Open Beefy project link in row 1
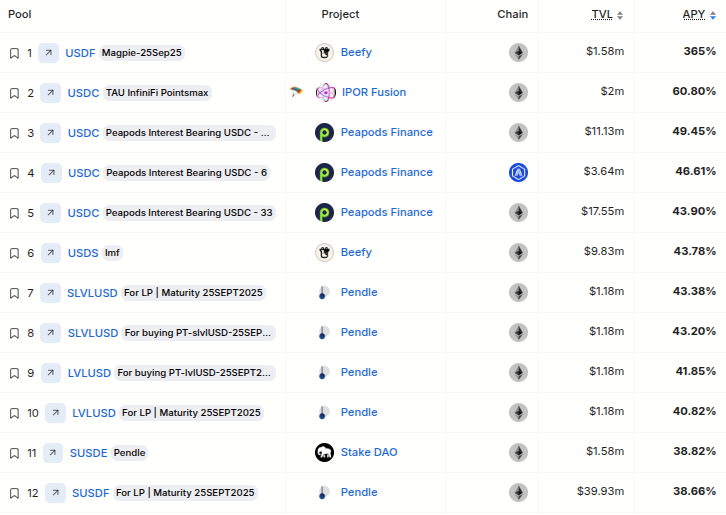 [356, 52]
